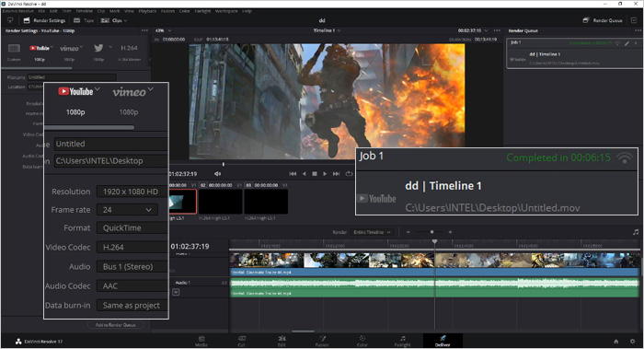Open Render Settings panel options menu (three dots)
The width and height of the screenshot is (644, 349).
144,30
